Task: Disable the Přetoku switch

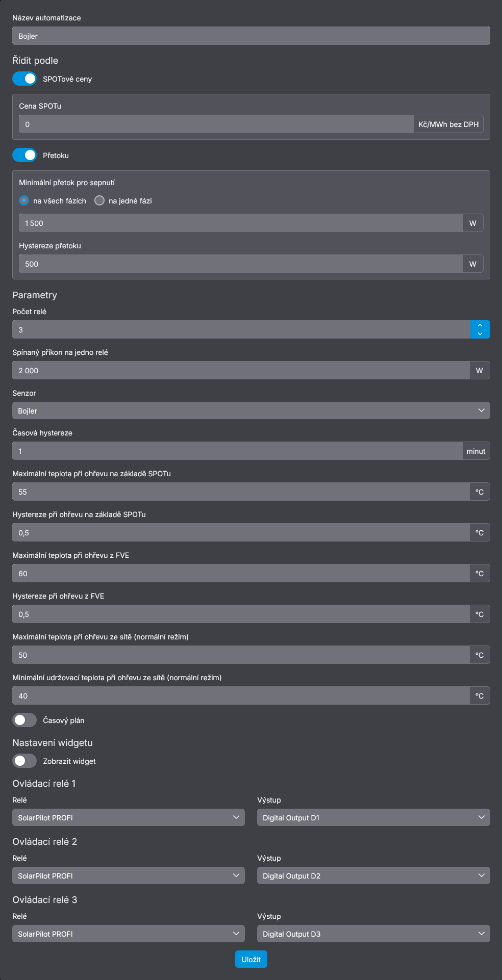Action: (x=24, y=156)
